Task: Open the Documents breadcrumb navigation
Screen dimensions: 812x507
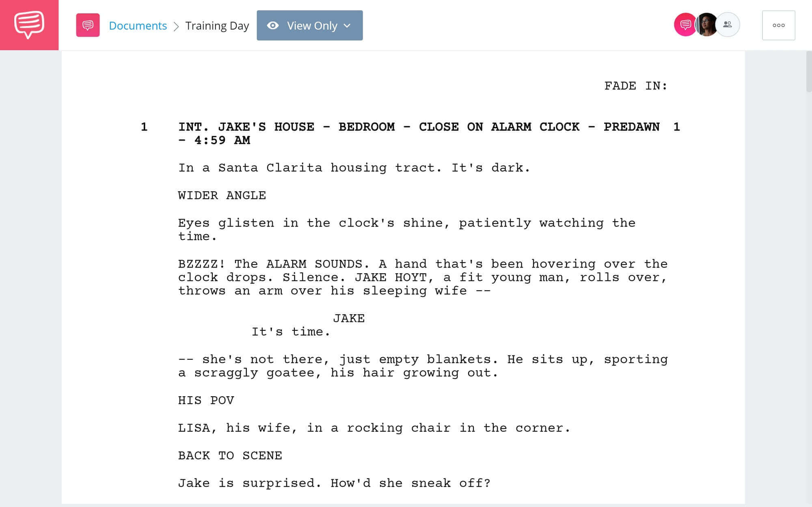Action: [138, 25]
